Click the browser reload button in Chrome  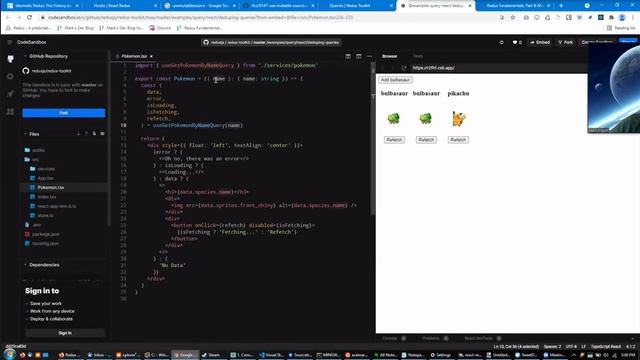pyautogui.click(x=29, y=18)
